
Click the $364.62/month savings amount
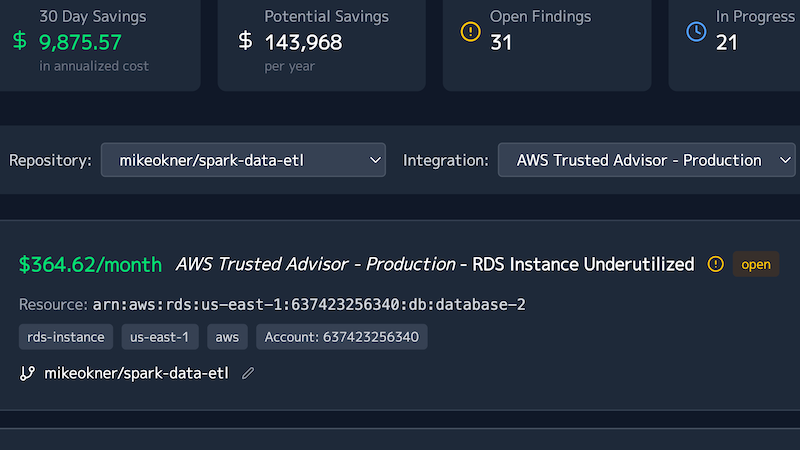pyautogui.click(x=90, y=264)
